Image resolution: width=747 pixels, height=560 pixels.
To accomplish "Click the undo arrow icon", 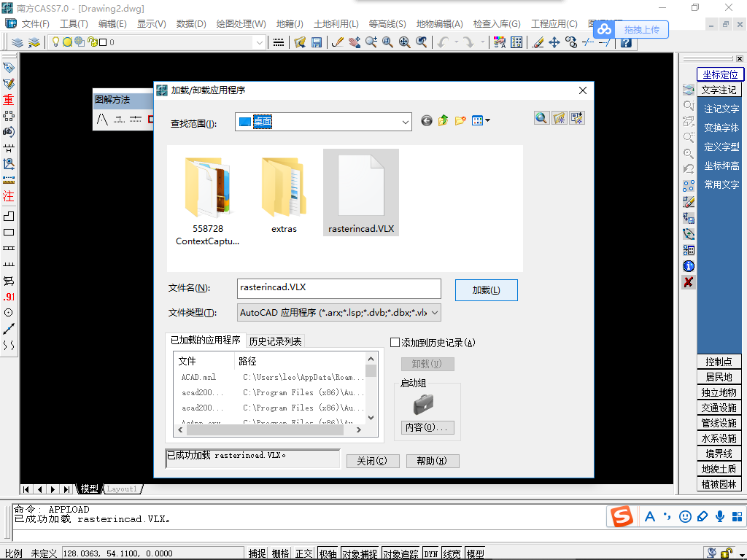I will pyautogui.click(x=443, y=42).
